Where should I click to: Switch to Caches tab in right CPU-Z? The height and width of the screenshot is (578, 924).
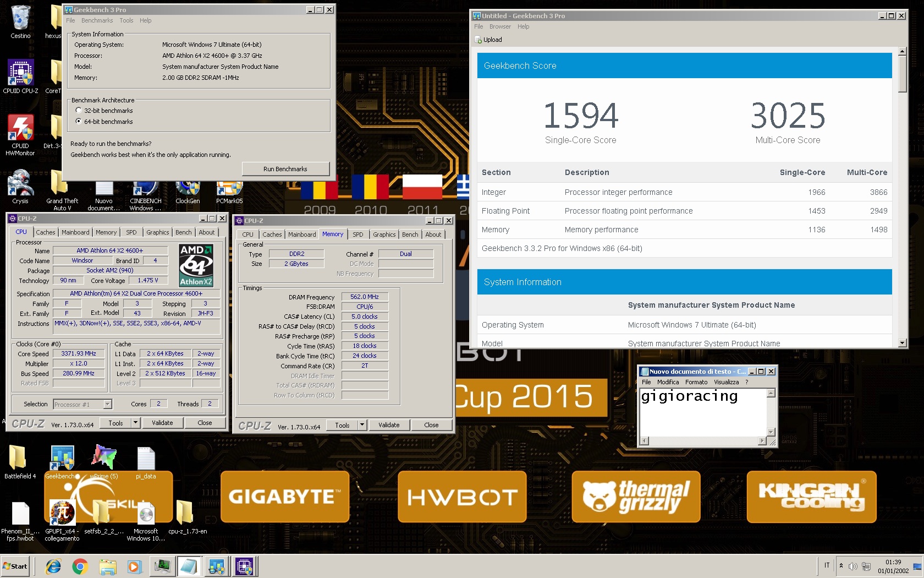pos(272,235)
